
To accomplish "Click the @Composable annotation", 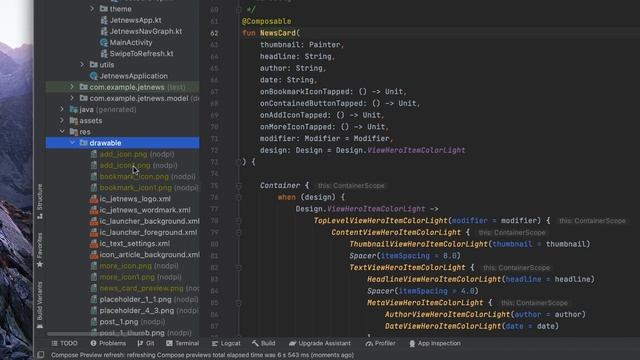I will (x=266, y=21).
